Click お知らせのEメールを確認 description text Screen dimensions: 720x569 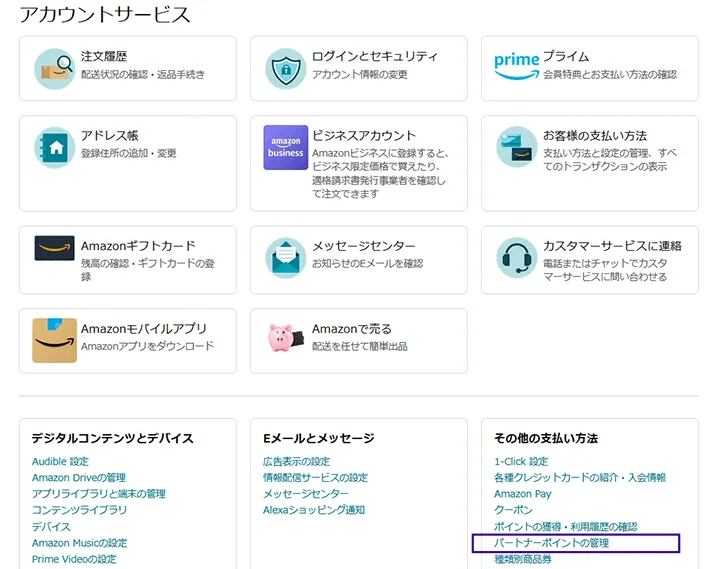(x=367, y=263)
